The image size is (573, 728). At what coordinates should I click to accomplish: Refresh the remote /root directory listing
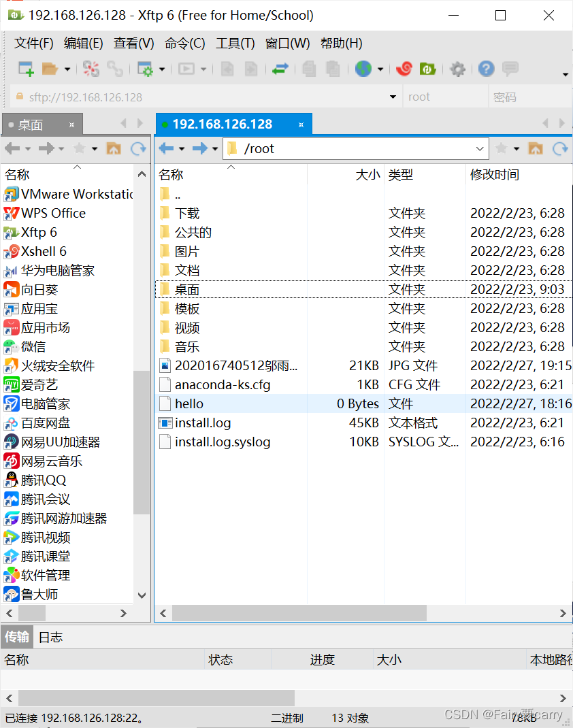pyautogui.click(x=561, y=148)
